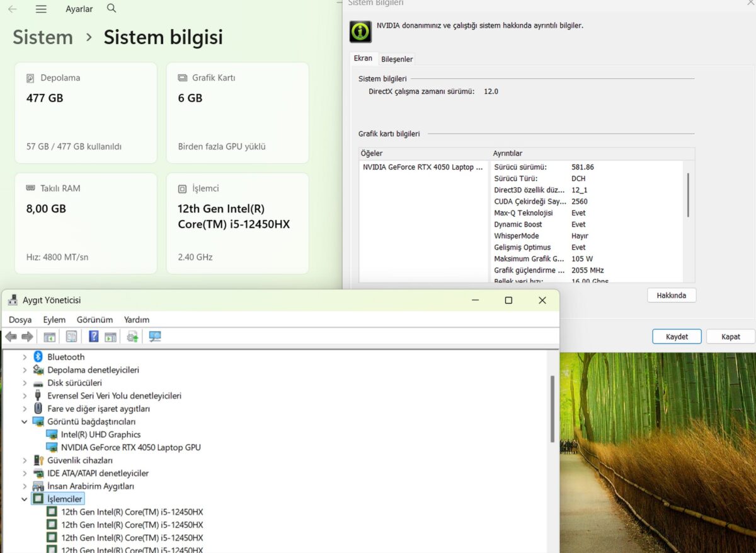Open the Settings hamburger navigation menu
The image size is (756, 553).
click(x=41, y=9)
